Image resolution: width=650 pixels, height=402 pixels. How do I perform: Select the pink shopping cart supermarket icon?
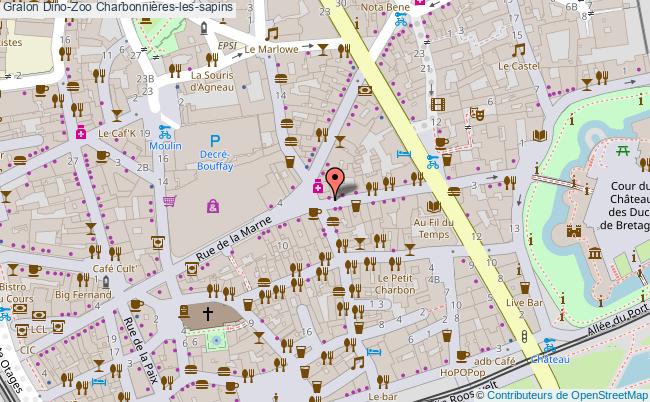coord(170,200)
